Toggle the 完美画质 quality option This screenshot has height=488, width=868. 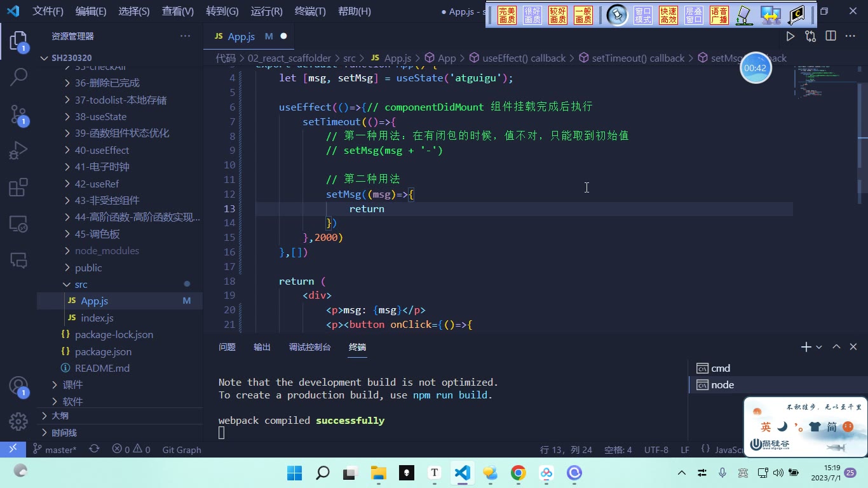507,15
